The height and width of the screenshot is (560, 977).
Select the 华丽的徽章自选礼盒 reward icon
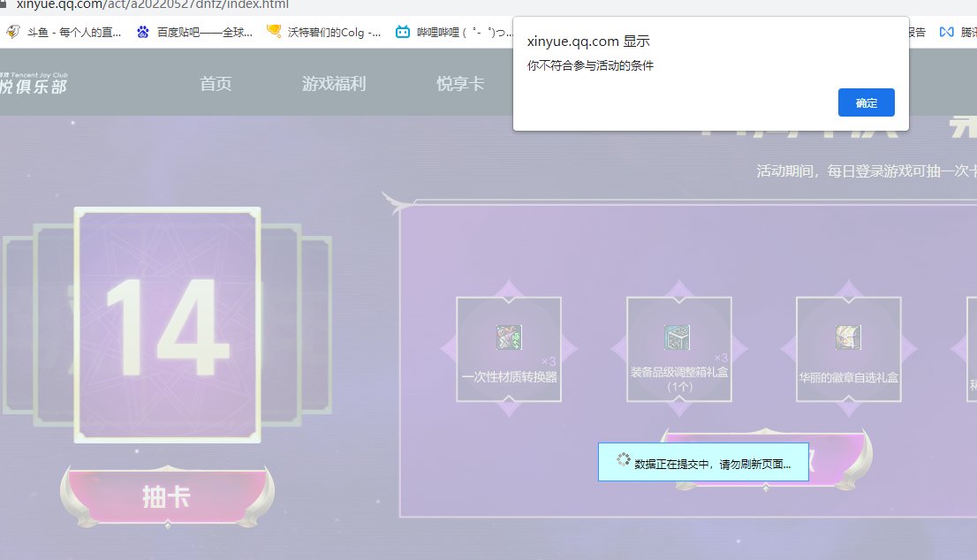tap(848, 337)
